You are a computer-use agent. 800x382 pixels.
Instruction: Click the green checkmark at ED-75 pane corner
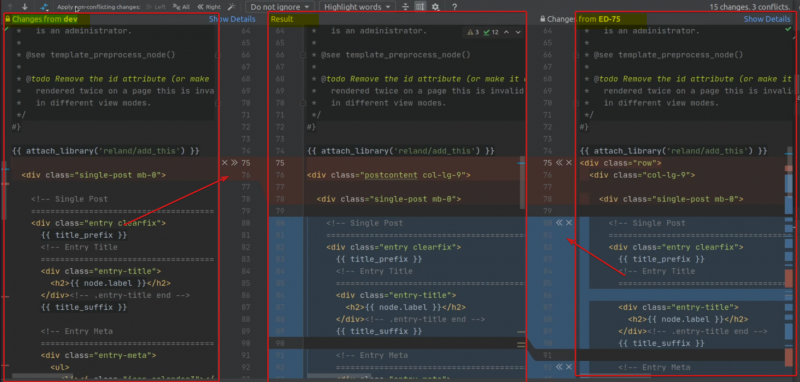point(788,30)
